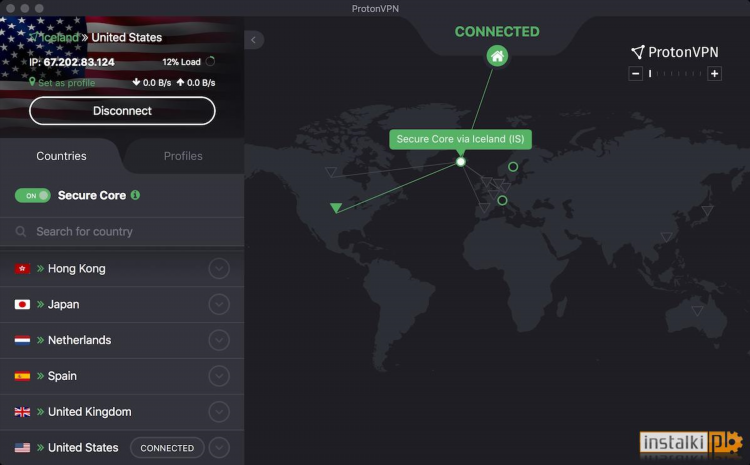Click the Japan server triangle on map

(x=707, y=210)
